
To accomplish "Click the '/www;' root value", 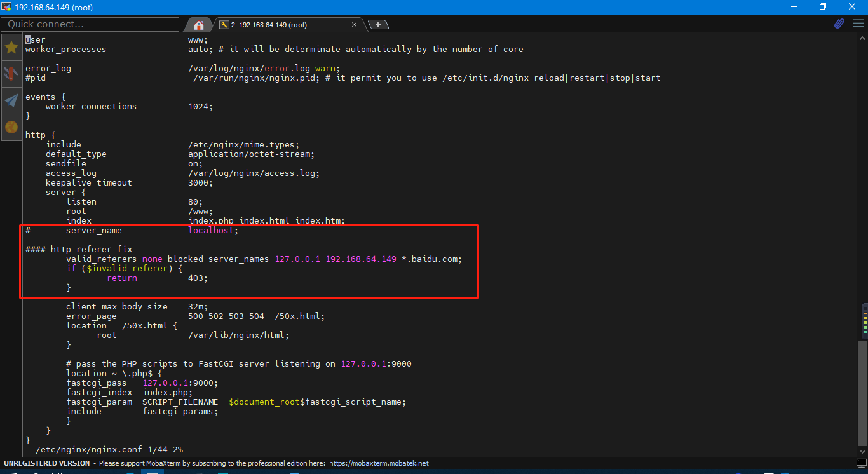I will 201,211.
